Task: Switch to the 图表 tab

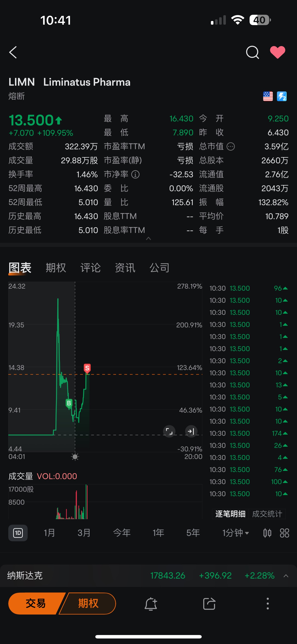Action: click(20, 268)
